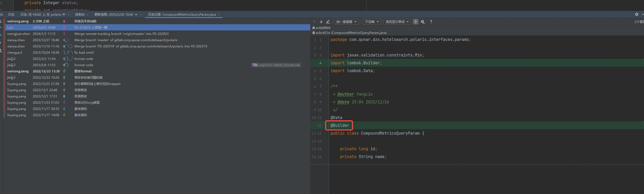Viewport: 644px width, 194px height.
Task: Select 自测修改 commit at 2022/12/1 22:46
Action: pyautogui.click(x=158, y=90)
